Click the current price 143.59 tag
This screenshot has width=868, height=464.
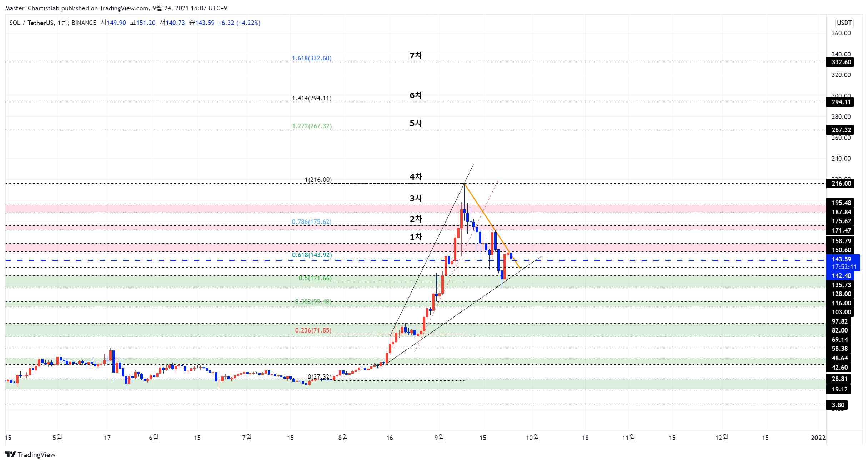843,263
